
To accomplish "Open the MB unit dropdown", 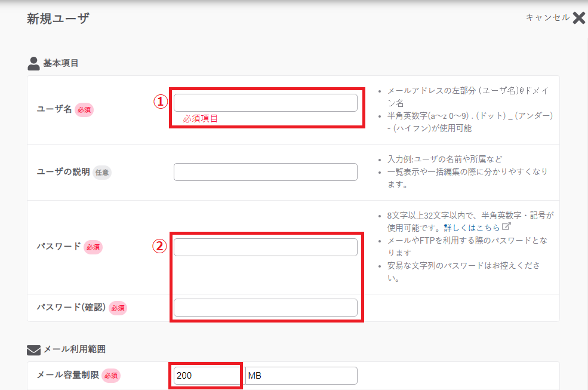I will coord(301,375).
